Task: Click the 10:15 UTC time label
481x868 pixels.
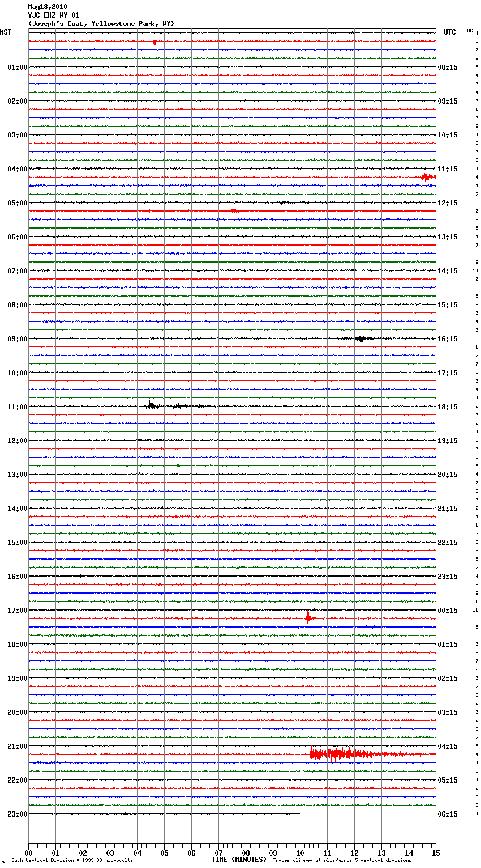Action: [x=448, y=135]
